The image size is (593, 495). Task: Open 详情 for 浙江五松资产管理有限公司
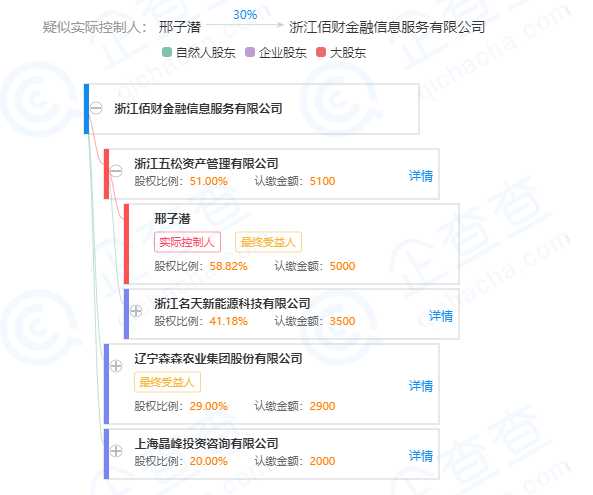(x=421, y=176)
